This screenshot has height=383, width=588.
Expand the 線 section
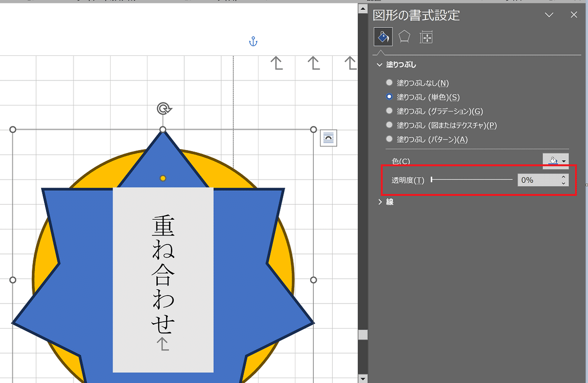(x=380, y=202)
